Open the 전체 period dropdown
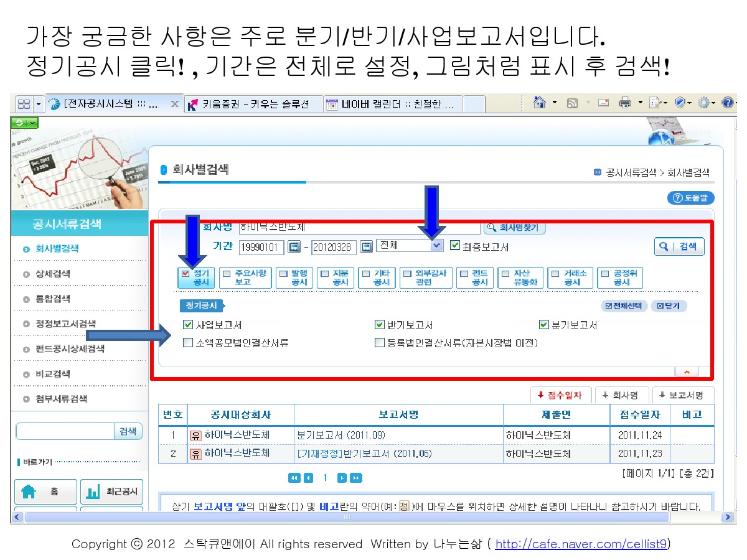This screenshot has width=747, height=560. (436, 246)
